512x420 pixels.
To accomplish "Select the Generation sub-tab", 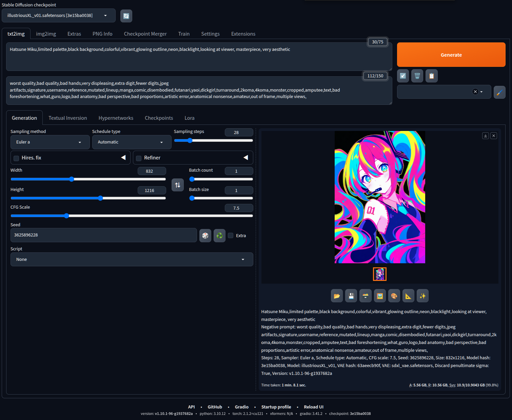I will (24, 118).
